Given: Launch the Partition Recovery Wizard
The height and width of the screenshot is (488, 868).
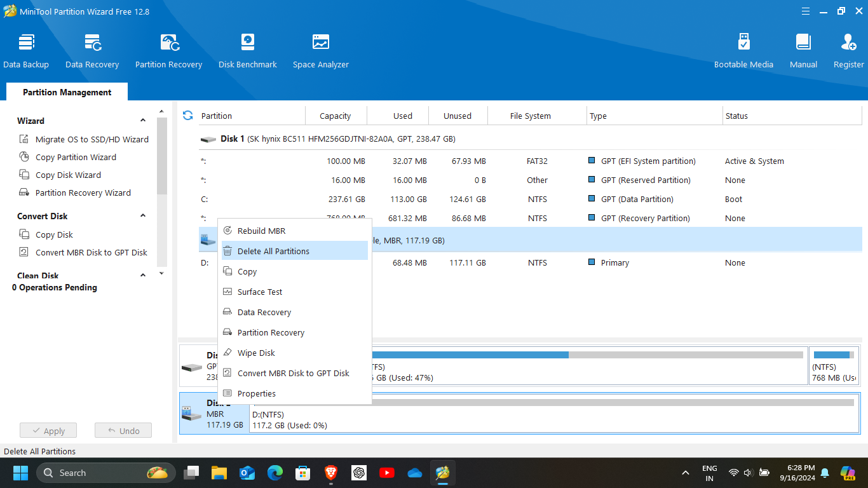Looking at the screenshot, I should tap(83, 193).
